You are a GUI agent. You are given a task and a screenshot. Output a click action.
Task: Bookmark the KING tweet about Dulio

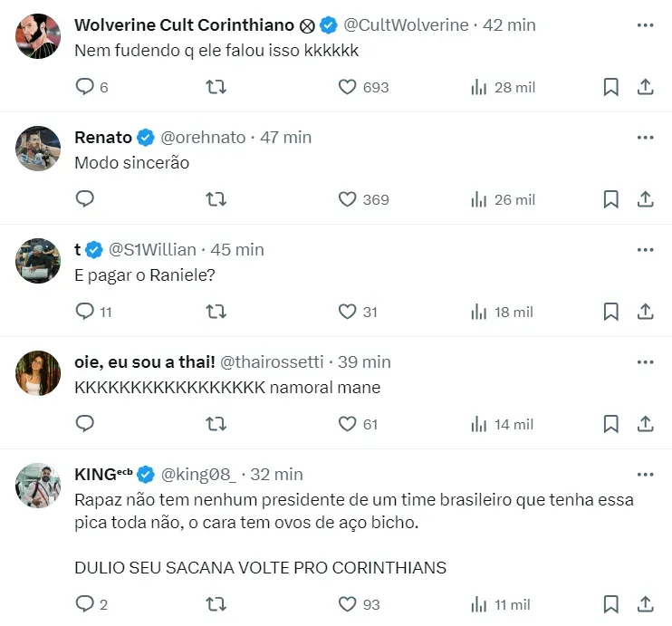tap(611, 604)
